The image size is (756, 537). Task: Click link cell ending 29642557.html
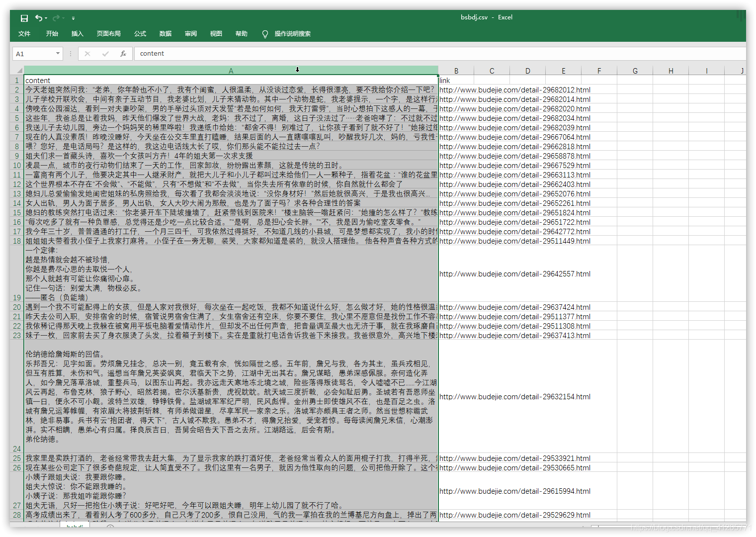tap(515, 273)
